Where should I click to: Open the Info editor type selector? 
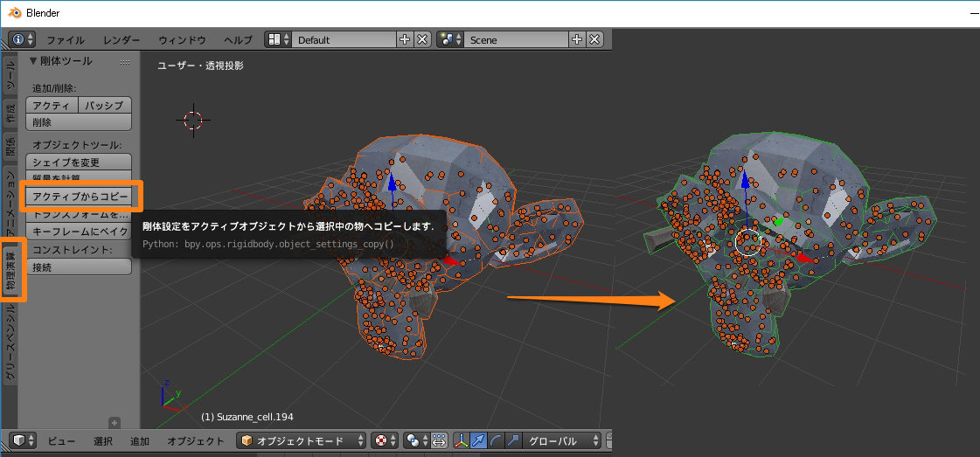(24, 39)
